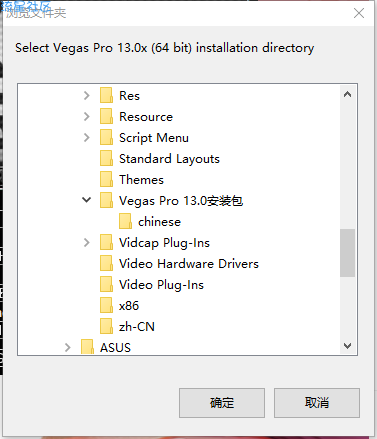377x439 pixels.
Task: Click the Standard Layouts folder icon
Action: (x=106, y=158)
